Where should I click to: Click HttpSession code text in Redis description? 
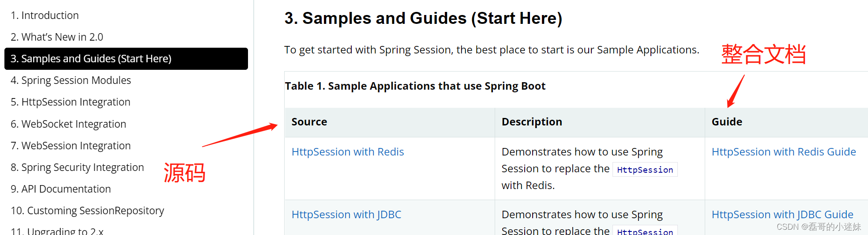pyautogui.click(x=645, y=170)
